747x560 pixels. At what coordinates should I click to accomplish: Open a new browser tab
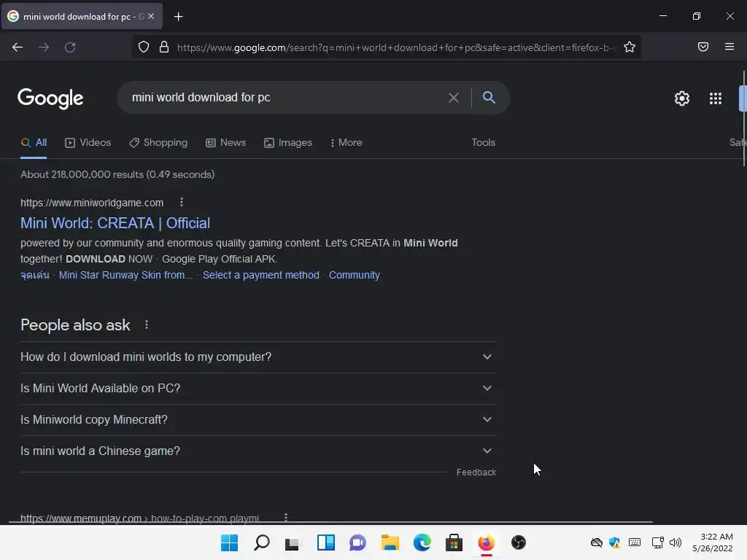[178, 17]
